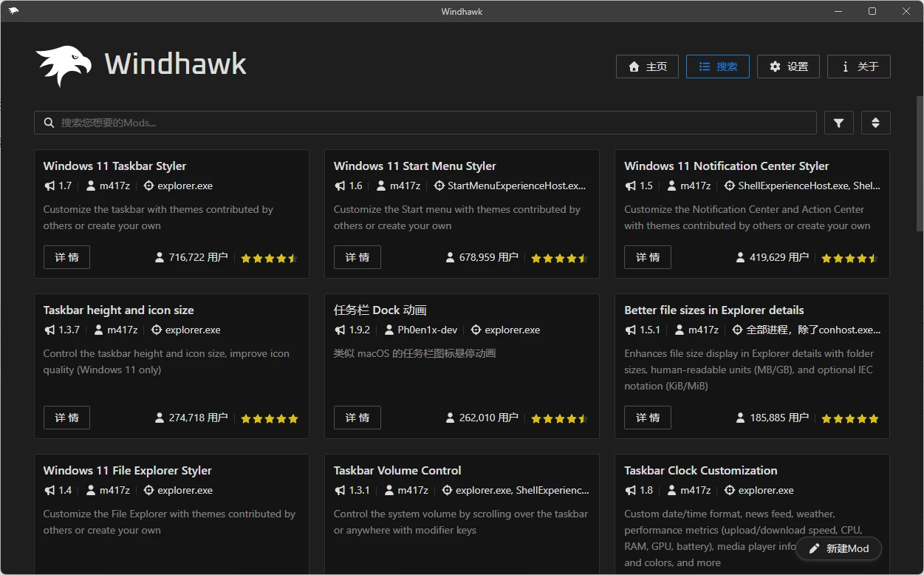Open the 设置 settings tab
The height and width of the screenshot is (575, 924).
coord(788,67)
